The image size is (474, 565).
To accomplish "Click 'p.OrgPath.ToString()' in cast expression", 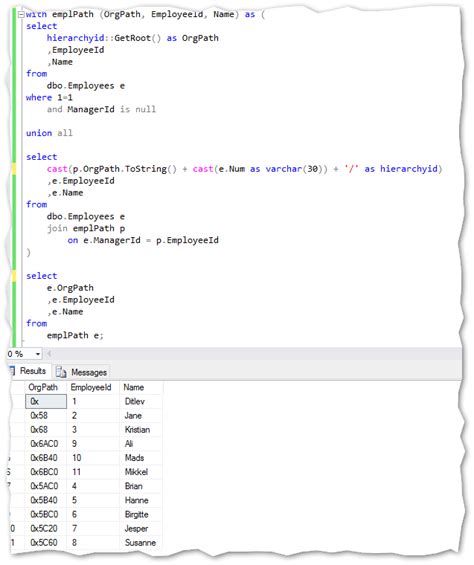I will coord(125,169).
